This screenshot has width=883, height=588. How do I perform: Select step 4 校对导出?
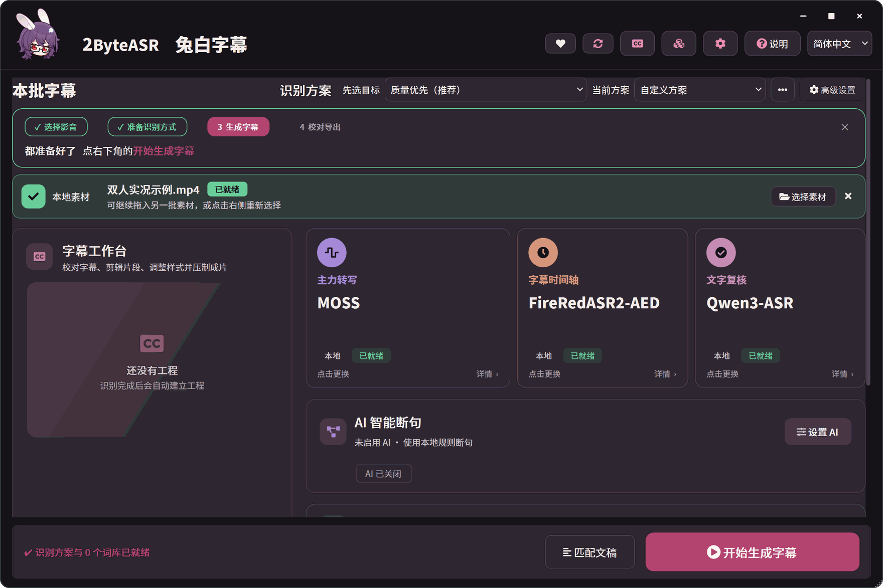click(x=320, y=127)
